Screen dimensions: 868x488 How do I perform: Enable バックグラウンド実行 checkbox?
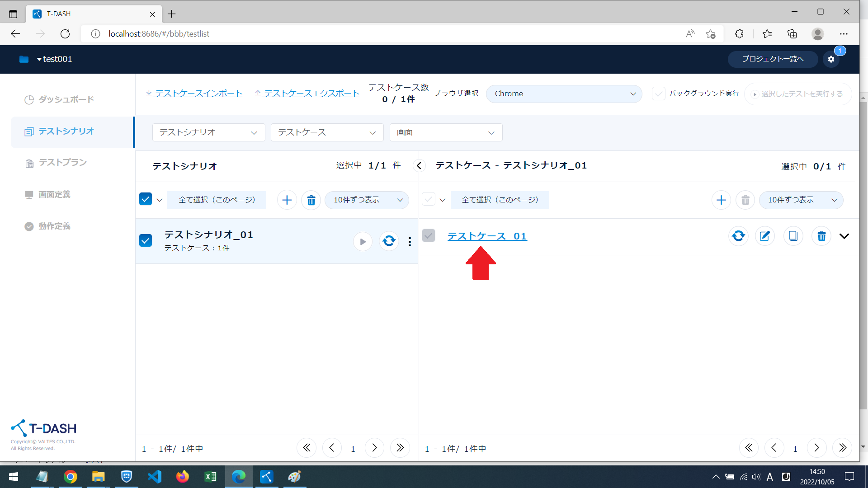(659, 94)
